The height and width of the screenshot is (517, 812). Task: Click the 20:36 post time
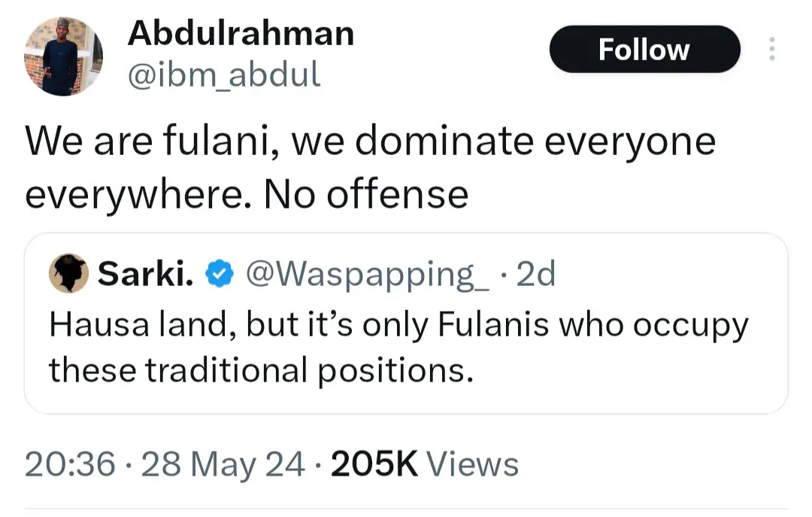click(70, 464)
